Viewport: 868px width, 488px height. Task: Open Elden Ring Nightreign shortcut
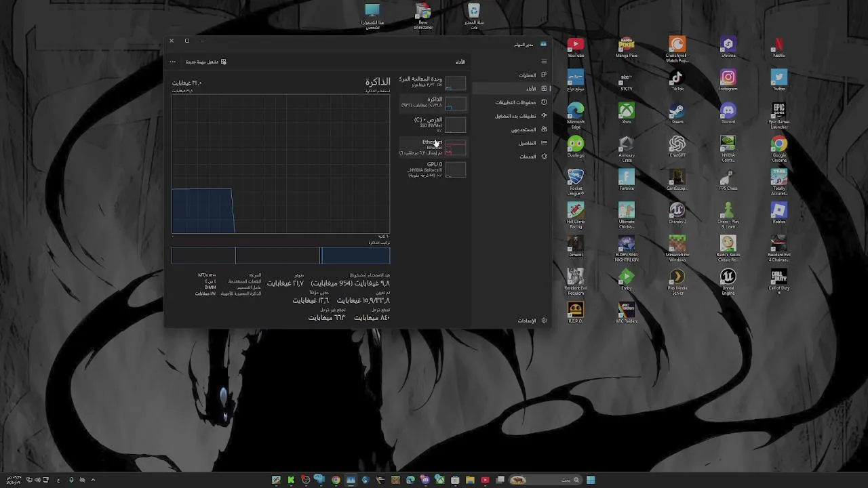tap(627, 249)
